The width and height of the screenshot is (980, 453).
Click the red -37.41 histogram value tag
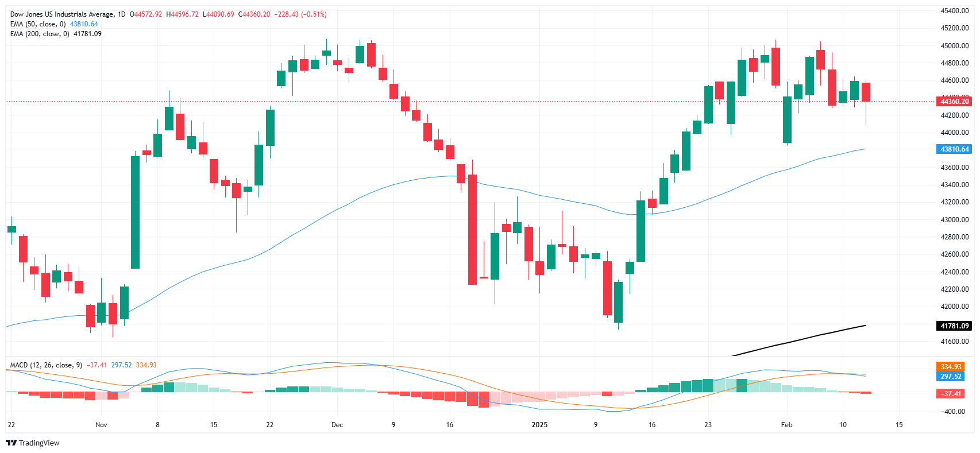951,394
